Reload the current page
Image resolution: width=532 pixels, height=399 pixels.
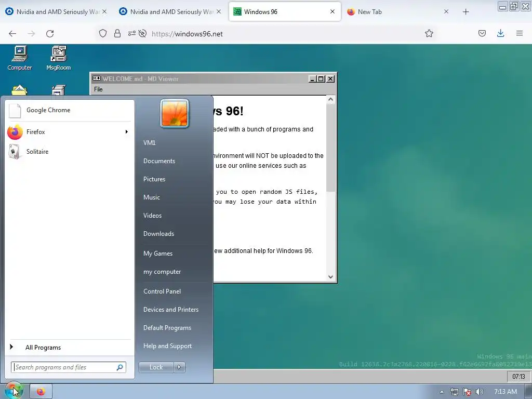50,34
